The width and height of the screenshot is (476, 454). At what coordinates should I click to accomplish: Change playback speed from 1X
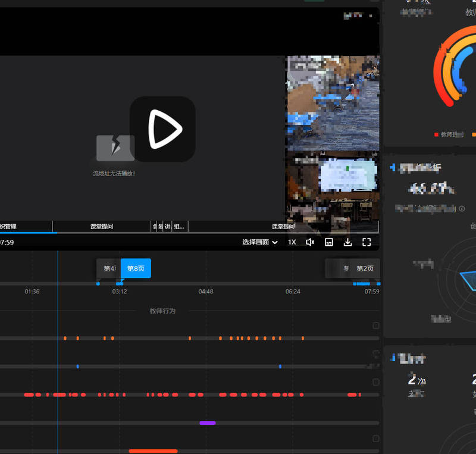(x=292, y=242)
